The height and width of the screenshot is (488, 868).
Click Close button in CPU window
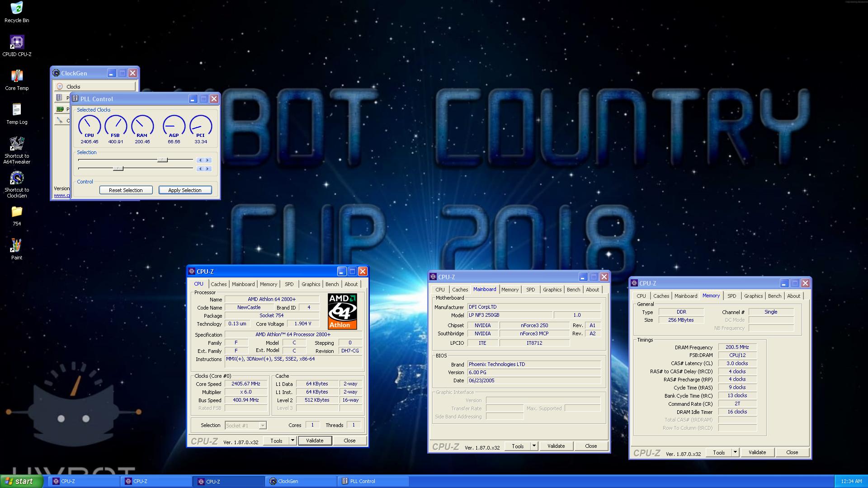point(349,441)
